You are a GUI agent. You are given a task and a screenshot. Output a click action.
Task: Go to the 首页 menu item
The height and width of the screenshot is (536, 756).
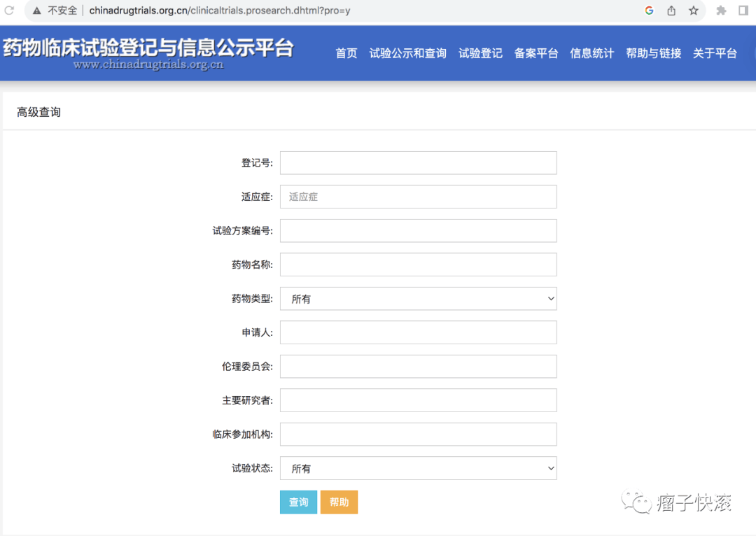click(x=346, y=53)
